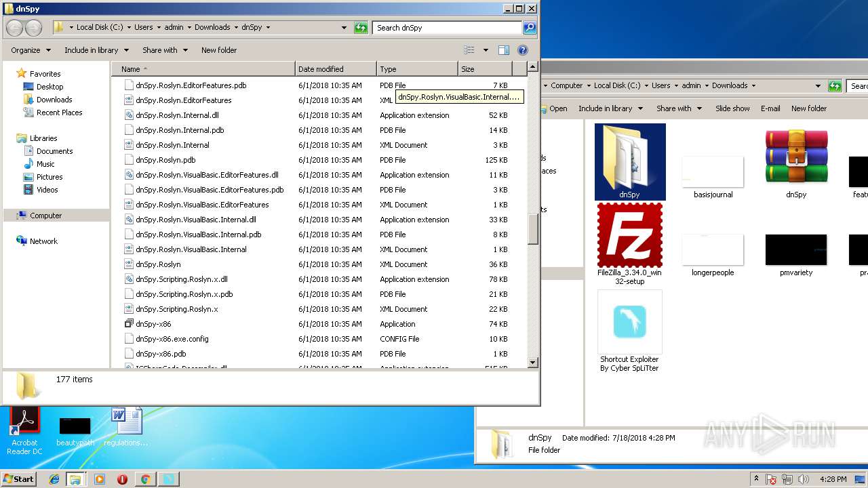Viewport: 868px width, 488px height.
Task: Select dnSpy.Scripting.Roslyn.x.dll file
Action: (x=181, y=279)
